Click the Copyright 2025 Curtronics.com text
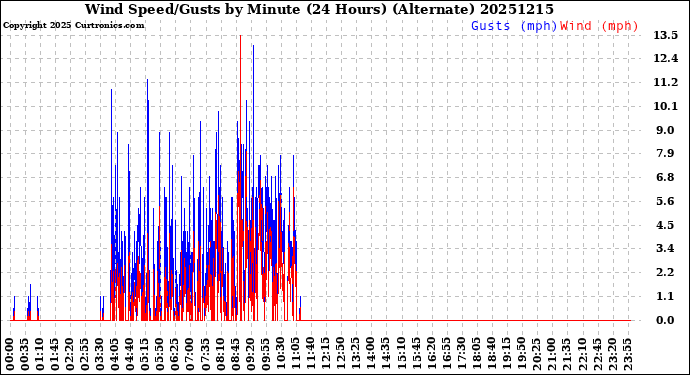690x375 pixels. coord(73,26)
